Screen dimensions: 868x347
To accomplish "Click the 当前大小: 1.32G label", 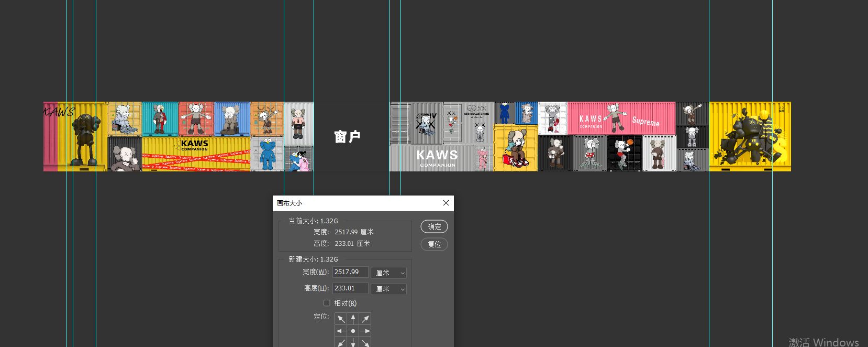I will (313, 221).
